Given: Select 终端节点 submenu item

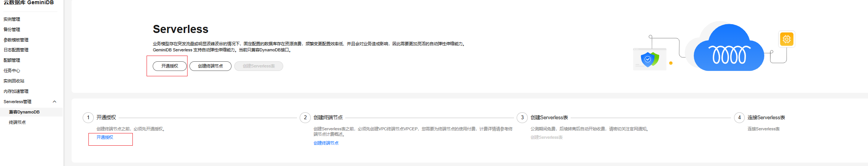Looking at the screenshot, I should (17, 122).
